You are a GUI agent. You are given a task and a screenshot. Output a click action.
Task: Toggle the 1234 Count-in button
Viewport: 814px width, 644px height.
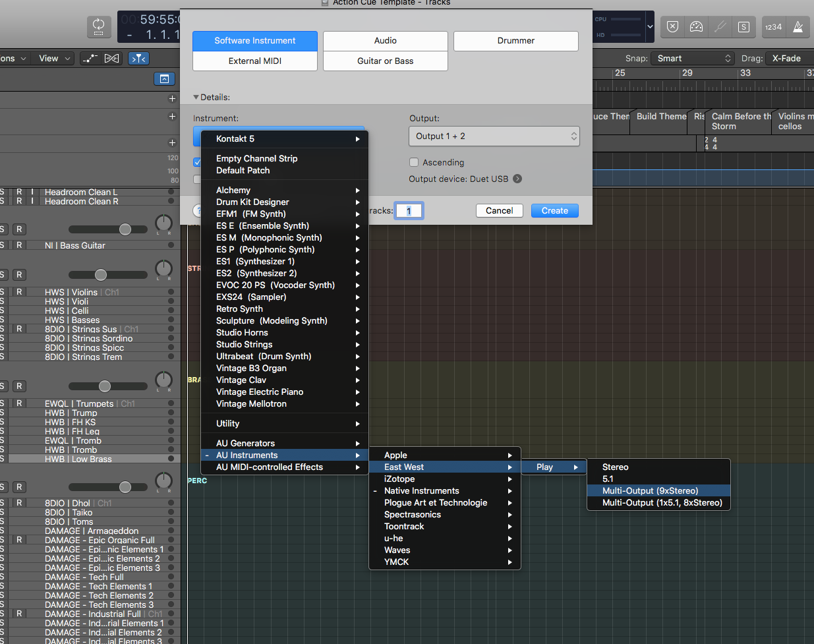click(x=774, y=27)
